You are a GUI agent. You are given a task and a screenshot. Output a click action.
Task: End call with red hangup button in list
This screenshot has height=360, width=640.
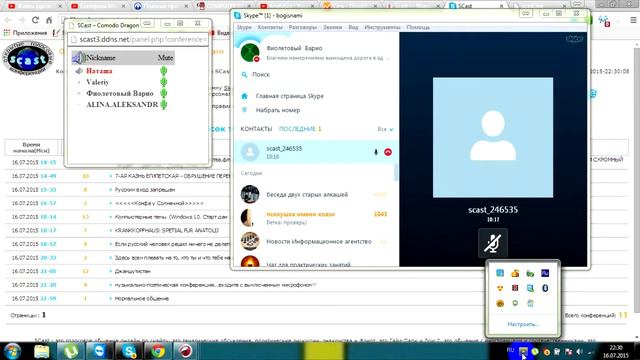coord(388,152)
